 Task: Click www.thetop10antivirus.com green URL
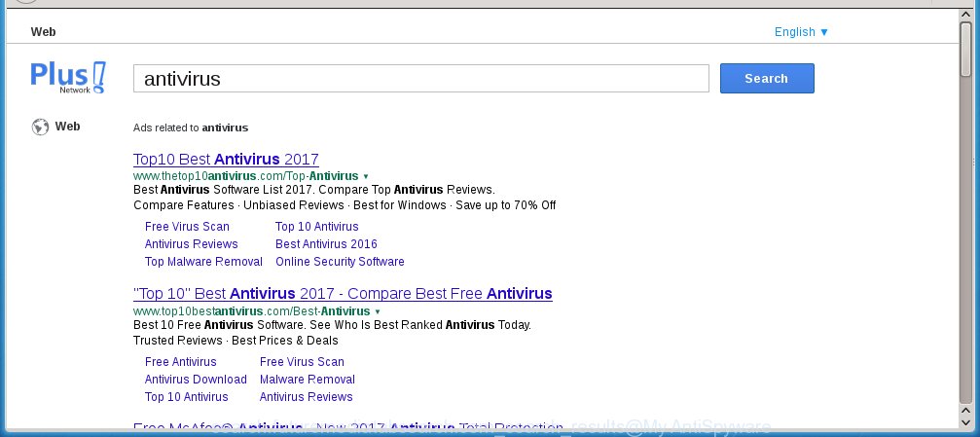click(x=245, y=176)
